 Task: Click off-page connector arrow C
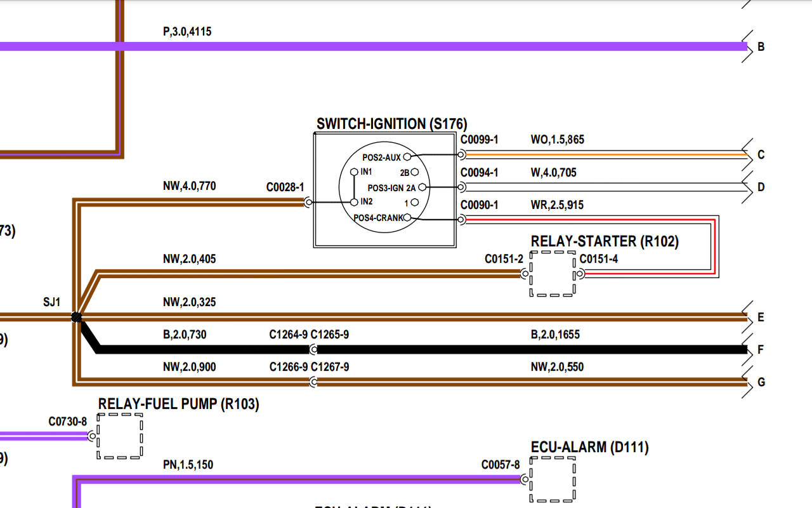tap(748, 154)
